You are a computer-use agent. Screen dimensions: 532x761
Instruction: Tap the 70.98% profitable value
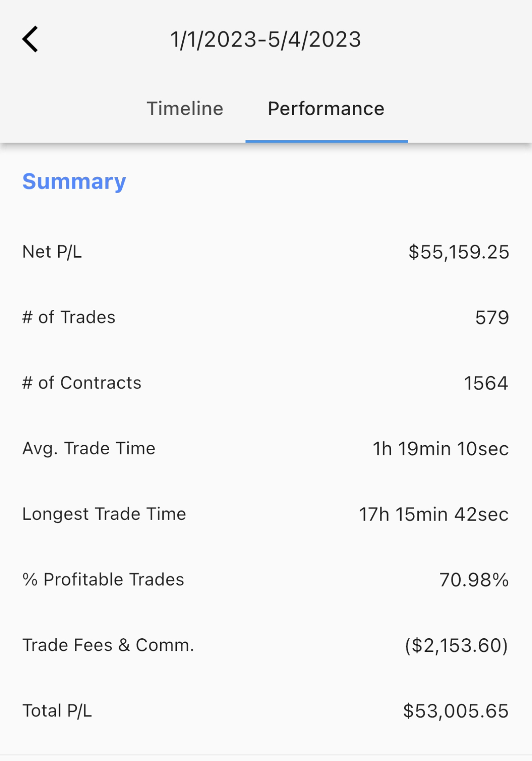point(474,580)
